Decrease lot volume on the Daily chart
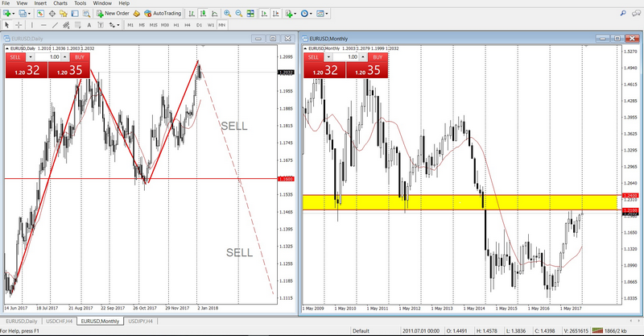644x336 pixels. (x=31, y=57)
